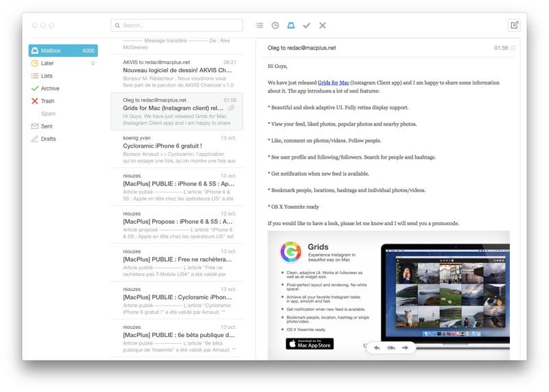
Task: Open the Mailbox folder label
Action: click(x=51, y=50)
